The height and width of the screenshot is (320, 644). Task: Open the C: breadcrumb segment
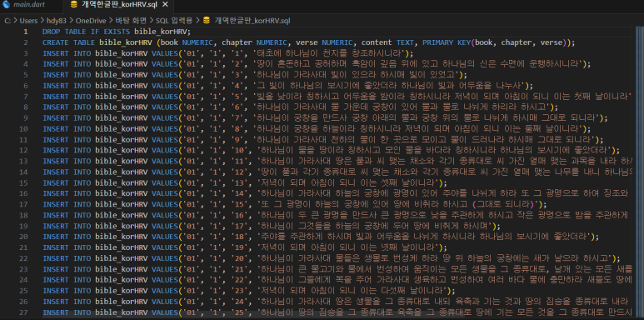(x=7, y=20)
